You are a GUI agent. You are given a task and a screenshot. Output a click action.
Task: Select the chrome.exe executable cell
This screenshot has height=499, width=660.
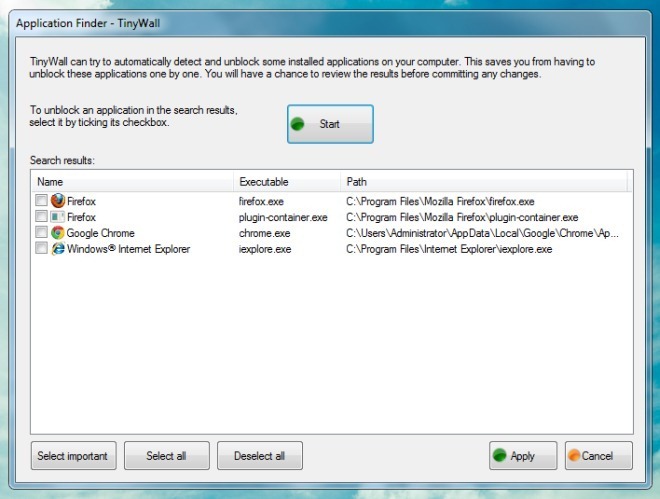[265, 233]
